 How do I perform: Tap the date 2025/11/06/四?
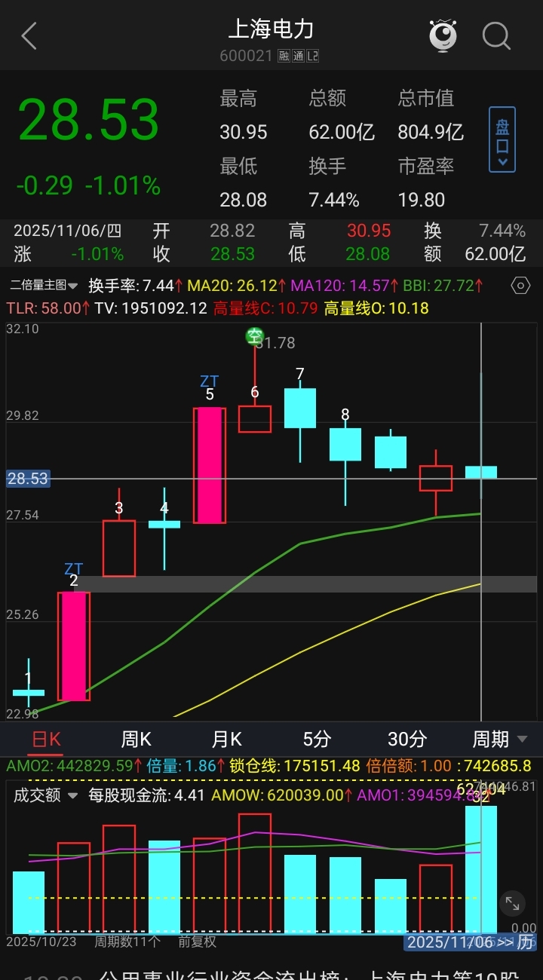[68, 231]
